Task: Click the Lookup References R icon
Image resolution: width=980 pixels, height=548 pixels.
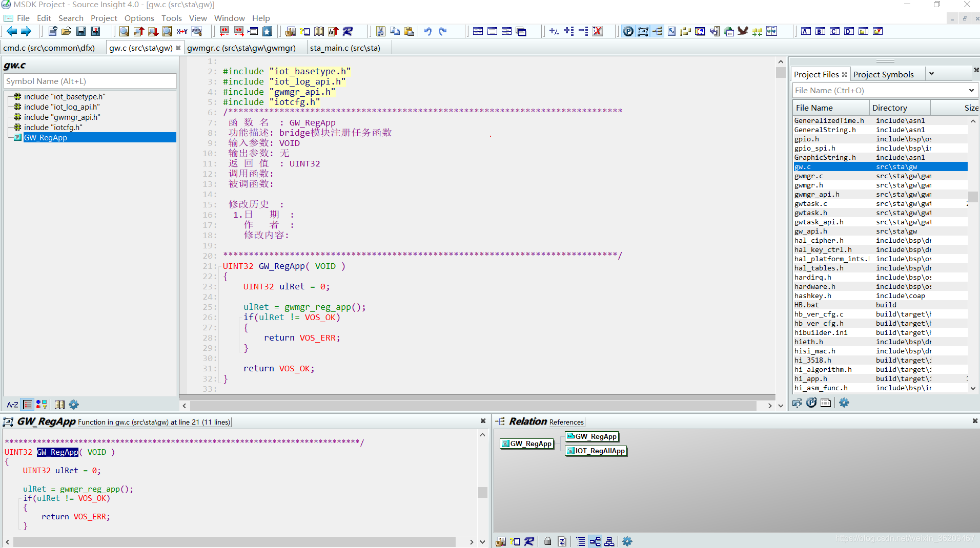Action: coord(348,31)
